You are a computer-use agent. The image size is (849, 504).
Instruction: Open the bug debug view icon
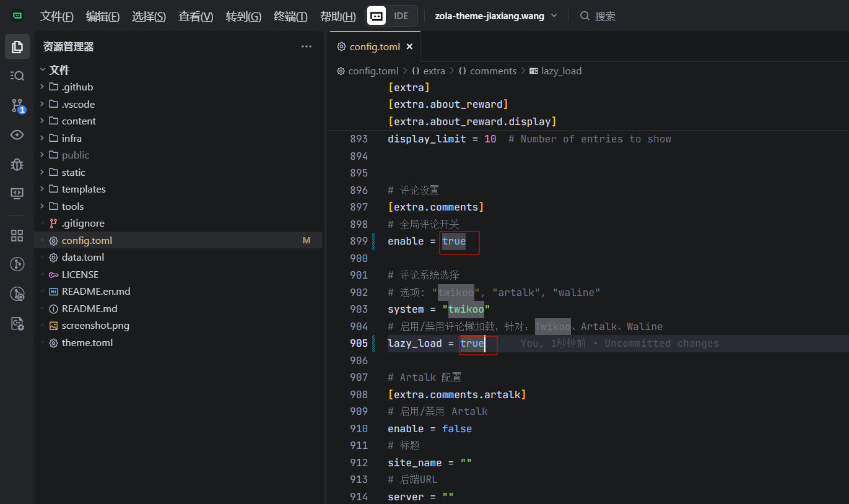[x=17, y=164]
